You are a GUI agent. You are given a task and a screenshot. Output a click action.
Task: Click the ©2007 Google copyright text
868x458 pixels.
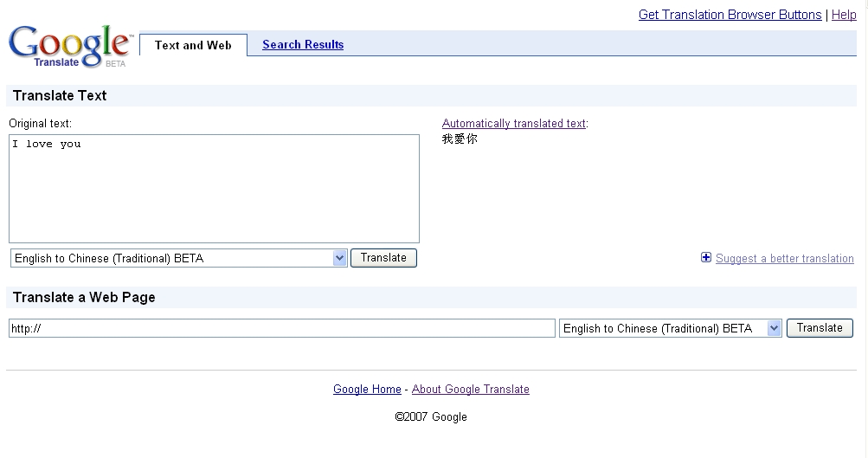click(x=431, y=417)
